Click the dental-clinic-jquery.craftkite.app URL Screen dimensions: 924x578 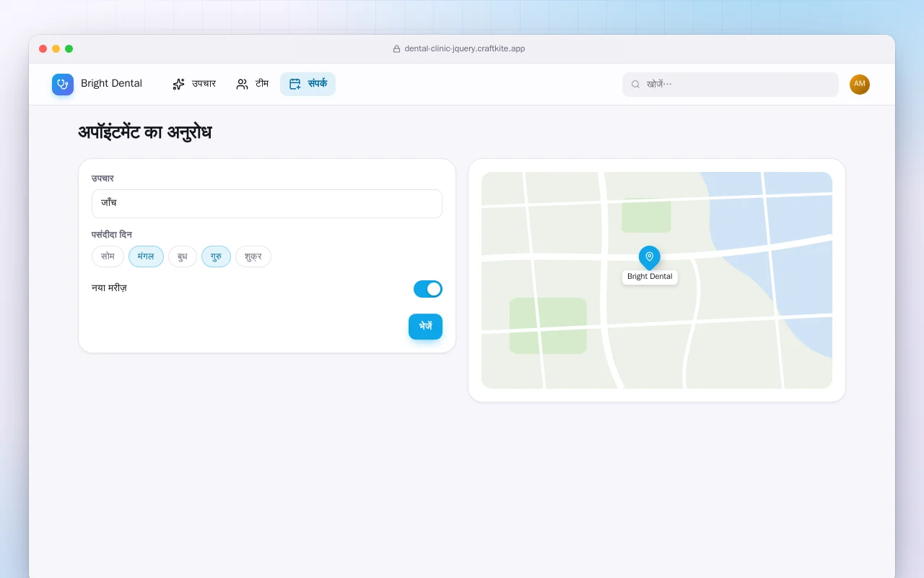tap(465, 49)
